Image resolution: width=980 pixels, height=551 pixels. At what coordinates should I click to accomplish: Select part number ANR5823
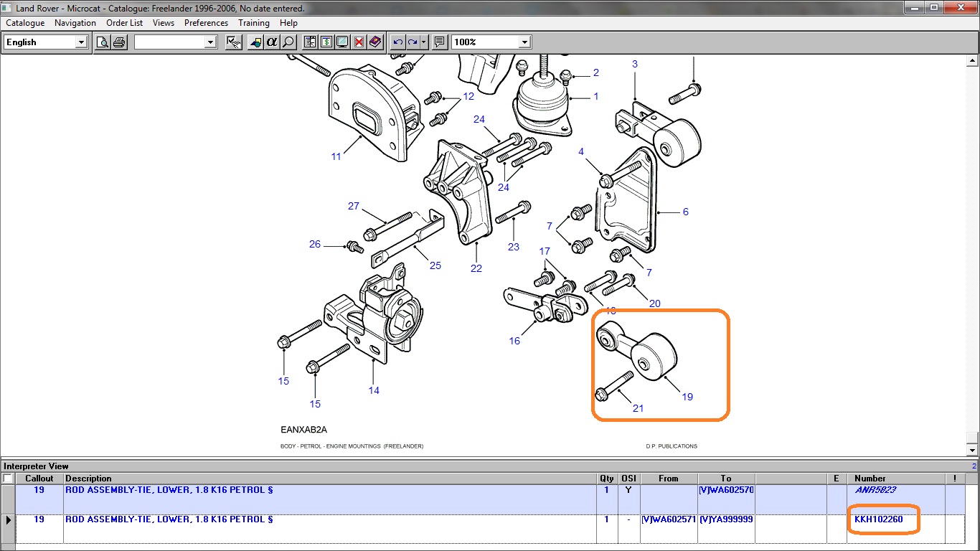coord(875,490)
